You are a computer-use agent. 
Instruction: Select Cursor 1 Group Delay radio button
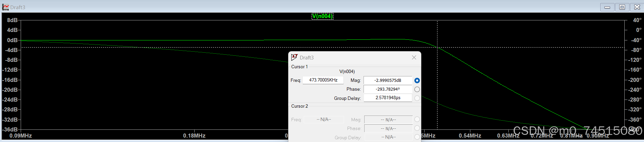(417, 98)
